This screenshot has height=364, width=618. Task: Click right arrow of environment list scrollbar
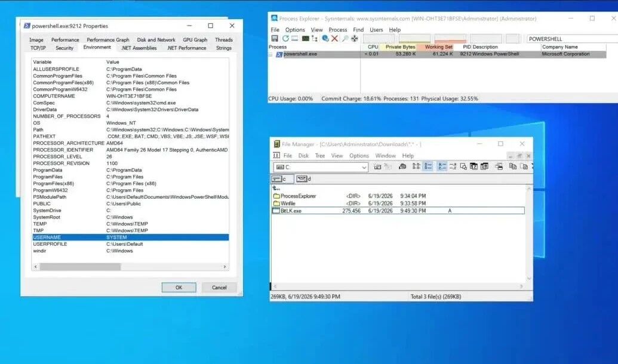coord(225,267)
